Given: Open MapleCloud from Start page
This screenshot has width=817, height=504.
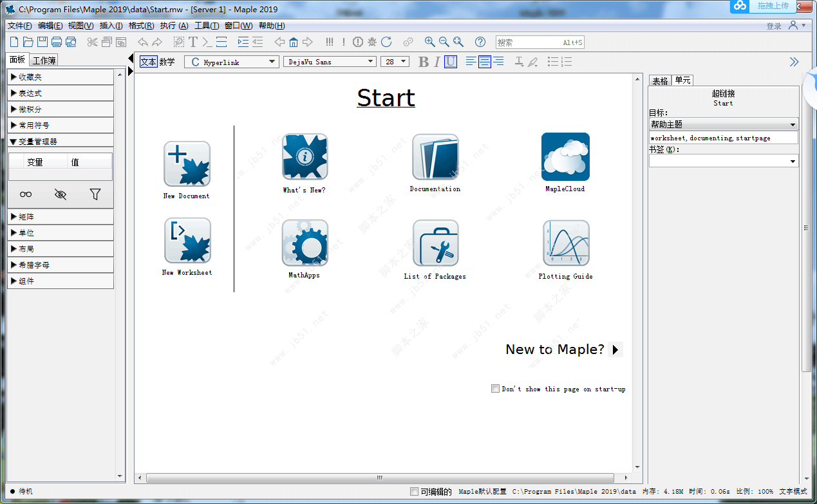Looking at the screenshot, I should (565, 157).
